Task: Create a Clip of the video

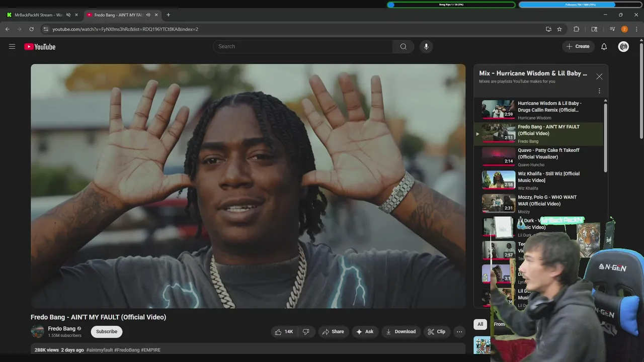Action: click(x=436, y=332)
